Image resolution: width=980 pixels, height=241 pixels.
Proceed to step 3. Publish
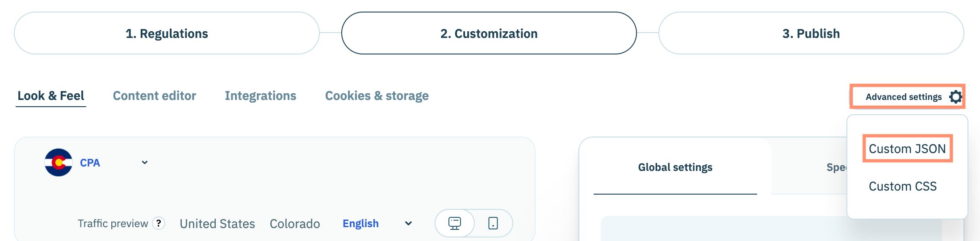pyautogui.click(x=811, y=33)
